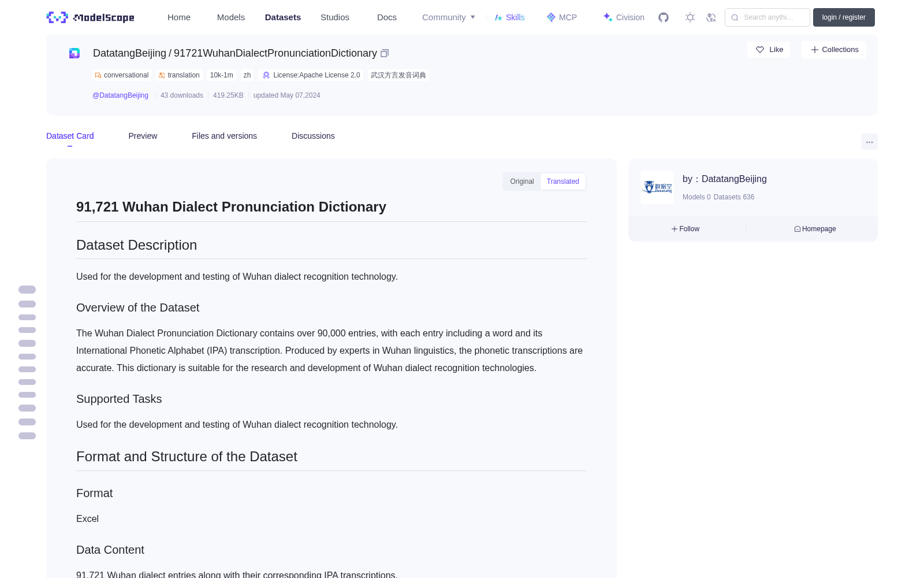Viewport: 924px width, 578px height.
Task: Switch to the Preview tab
Action: (x=143, y=136)
